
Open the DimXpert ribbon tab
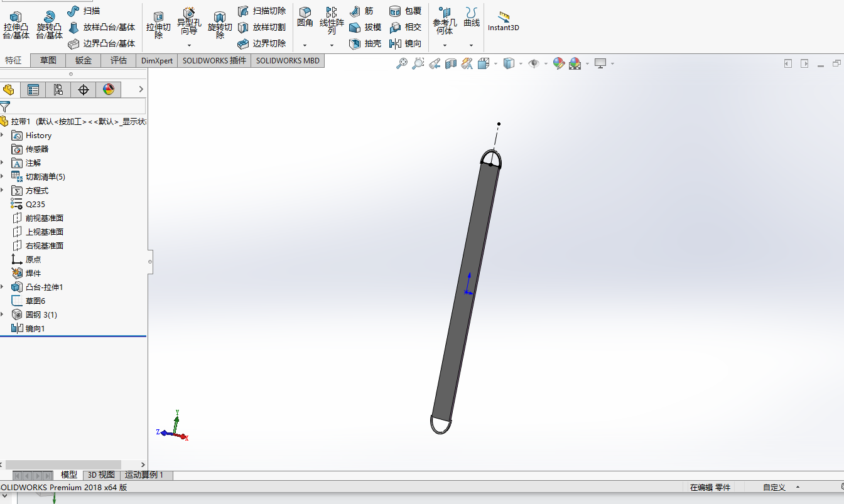[x=157, y=60]
